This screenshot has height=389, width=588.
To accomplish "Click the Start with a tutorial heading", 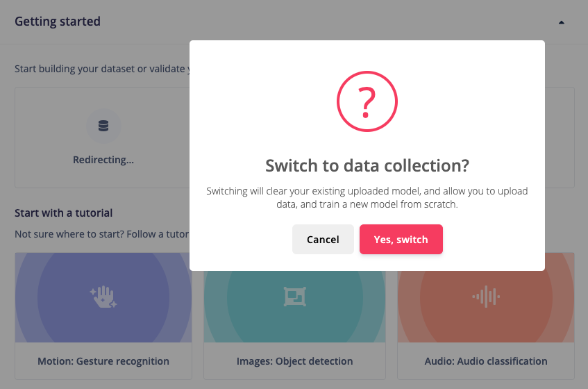I will click(63, 213).
